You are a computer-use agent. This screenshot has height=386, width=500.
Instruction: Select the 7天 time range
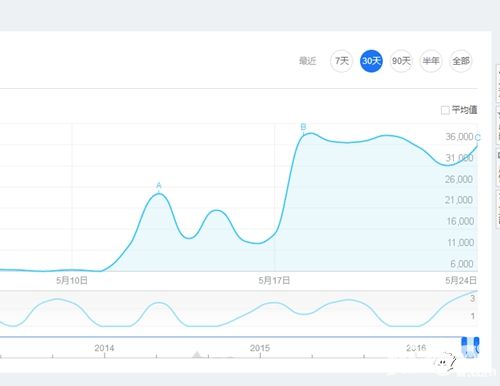click(x=341, y=61)
